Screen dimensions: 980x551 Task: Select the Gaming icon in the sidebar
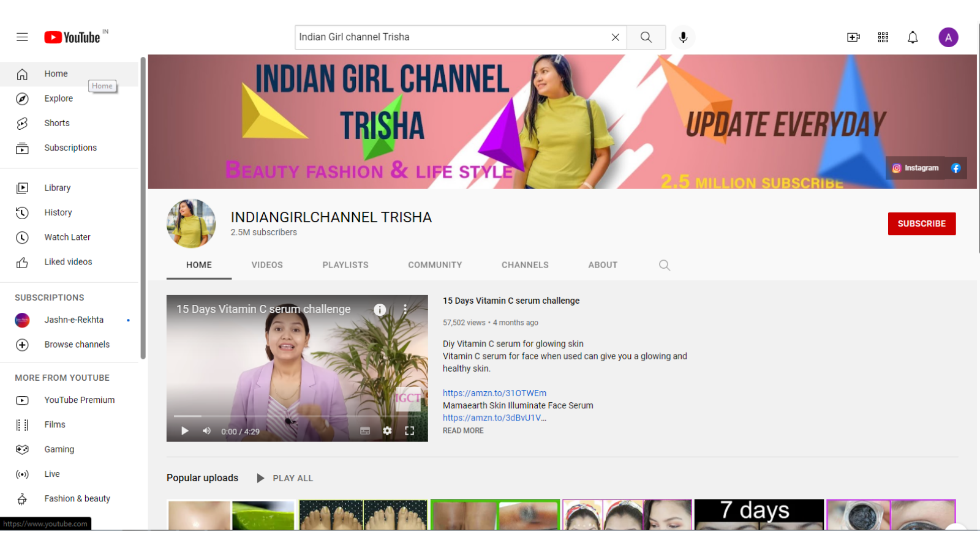point(22,449)
